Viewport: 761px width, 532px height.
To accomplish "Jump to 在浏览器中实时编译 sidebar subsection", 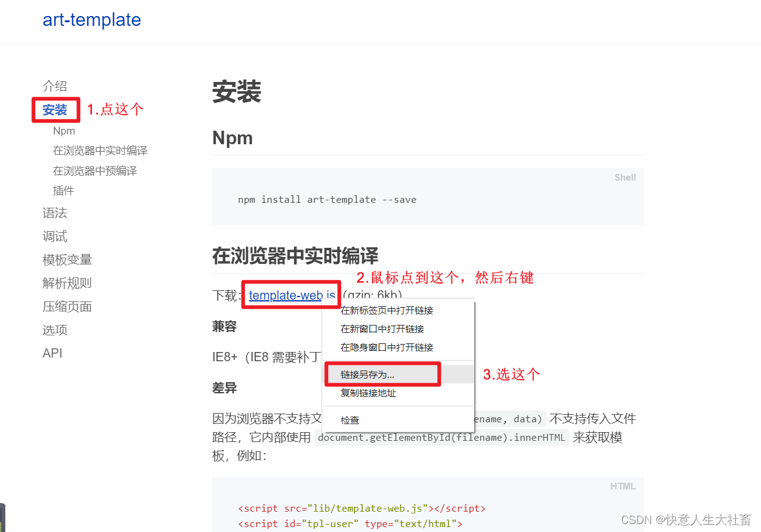I will point(100,150).
